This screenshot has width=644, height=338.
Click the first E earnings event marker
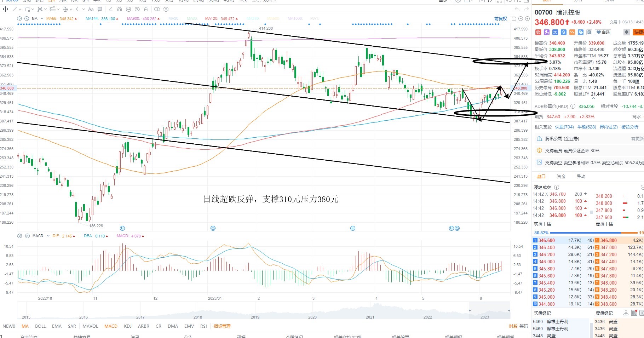coord(122,228)
